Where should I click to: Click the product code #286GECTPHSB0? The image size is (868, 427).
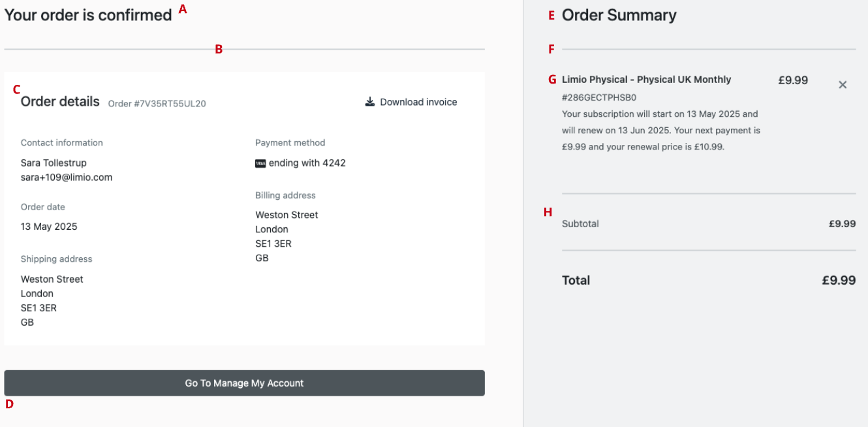pyautogui.click(x=599, y=97)
